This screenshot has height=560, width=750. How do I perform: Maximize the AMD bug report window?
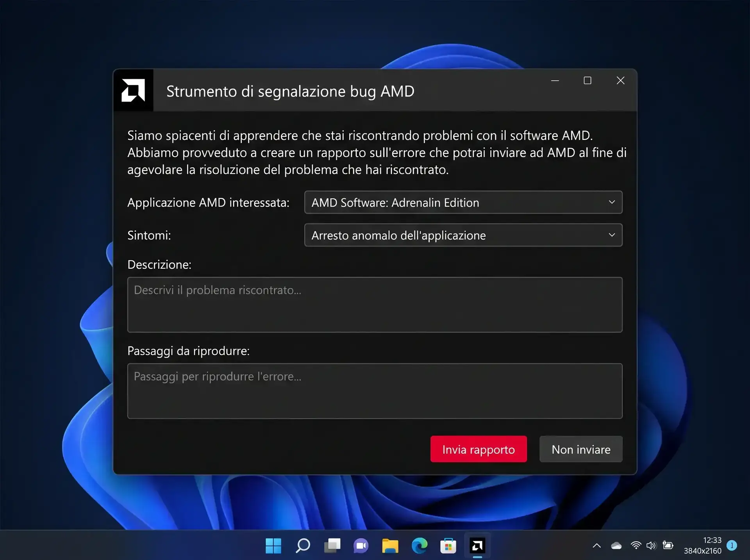click(587, 80)
